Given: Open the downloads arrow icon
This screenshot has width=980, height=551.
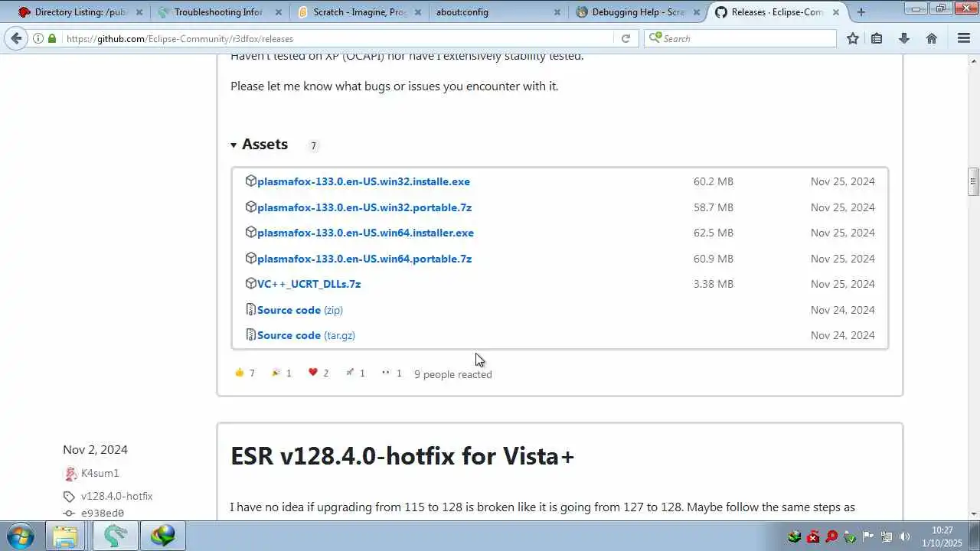Looking at the screenshot, I should tap(904, 38).
